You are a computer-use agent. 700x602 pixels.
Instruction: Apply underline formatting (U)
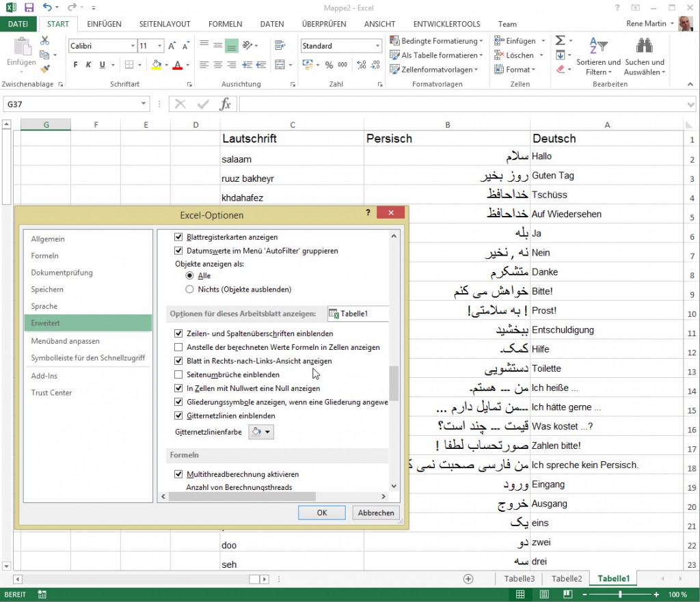coord(103,65)
